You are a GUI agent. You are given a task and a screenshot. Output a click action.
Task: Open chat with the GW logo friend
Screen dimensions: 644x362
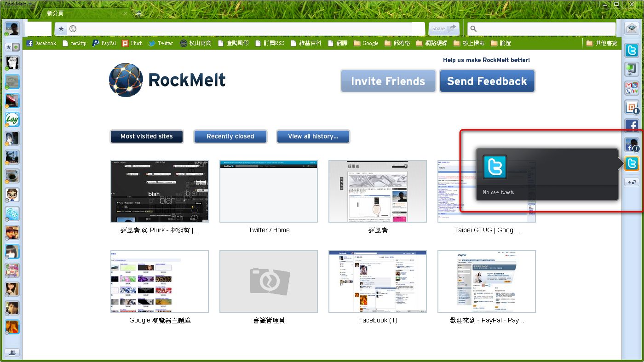click(12, 213)
